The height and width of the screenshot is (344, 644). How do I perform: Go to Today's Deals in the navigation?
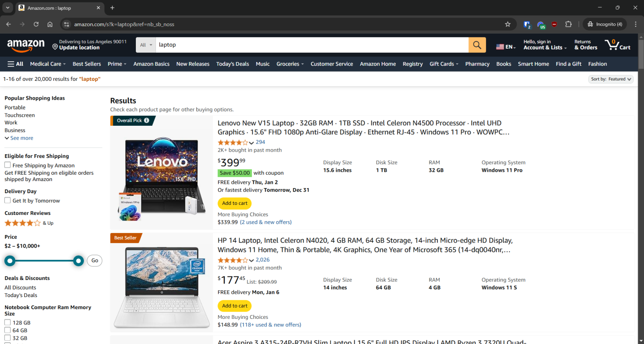click(x=232, y=64)
